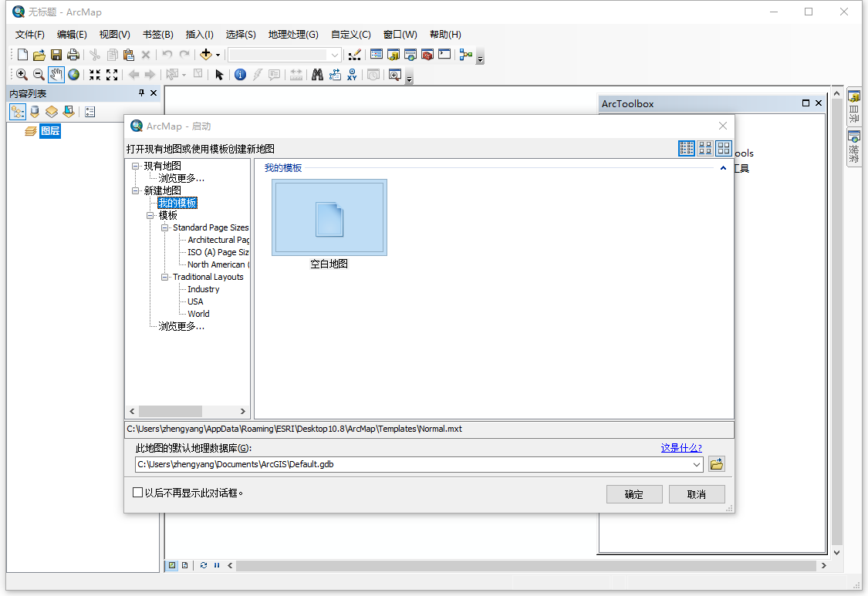Open the 文件(F) menu
The height and width of the screenshot is (596, 868).
pos(30,34)
